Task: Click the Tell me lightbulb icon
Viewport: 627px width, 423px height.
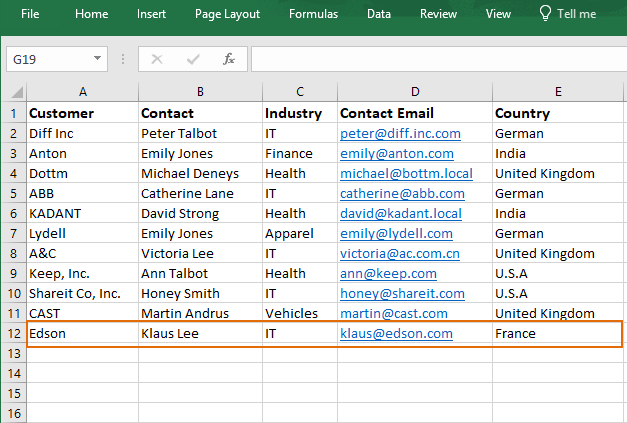Action: click(x=545, y=13)
